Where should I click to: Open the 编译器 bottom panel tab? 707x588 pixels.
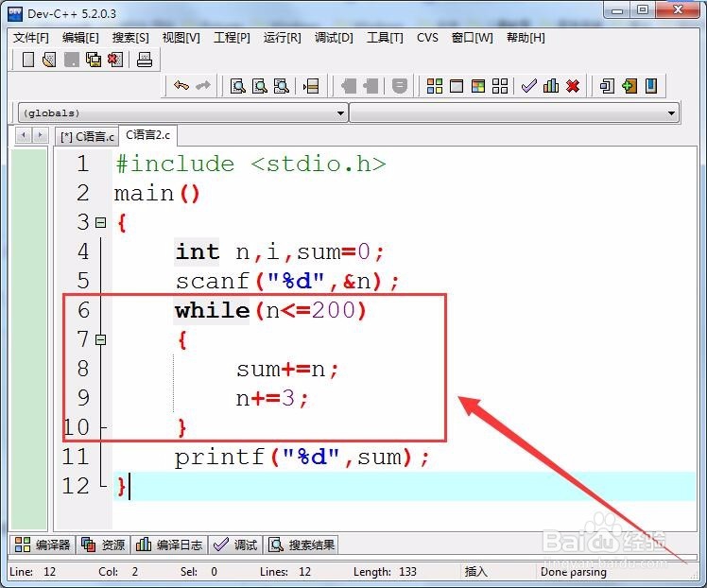(43, 545)
